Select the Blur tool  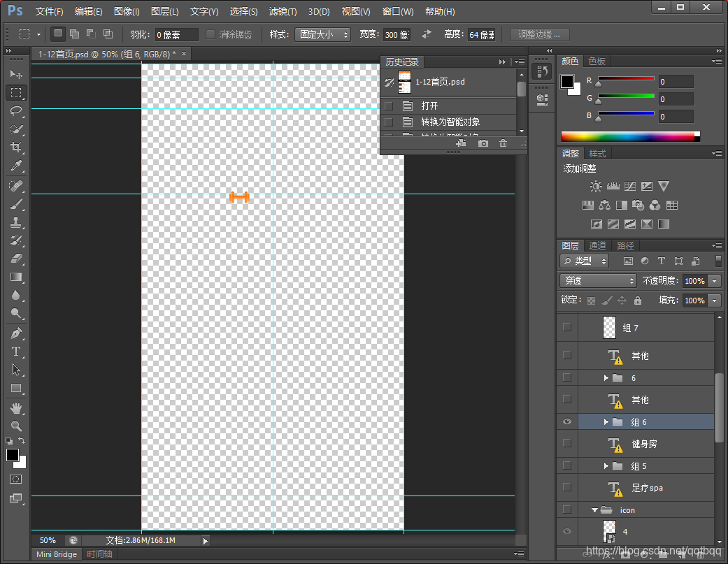coord(16,296)
